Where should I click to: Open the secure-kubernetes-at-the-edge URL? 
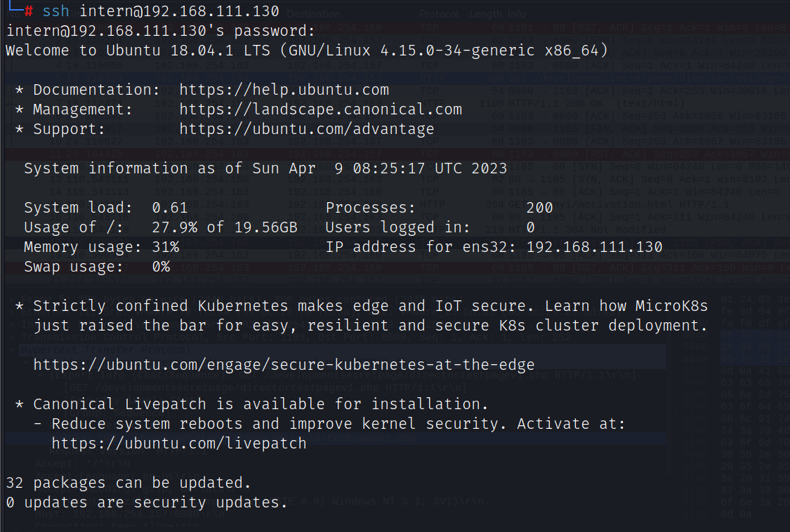284,365
